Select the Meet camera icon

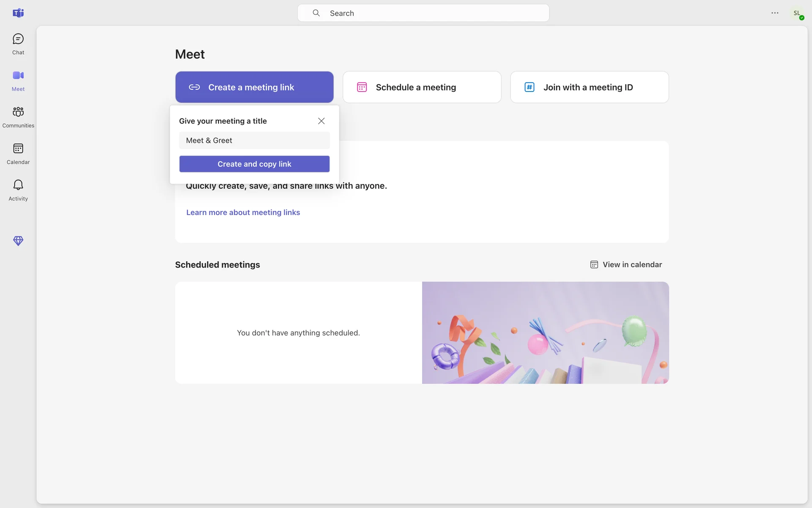coord(18,75)
